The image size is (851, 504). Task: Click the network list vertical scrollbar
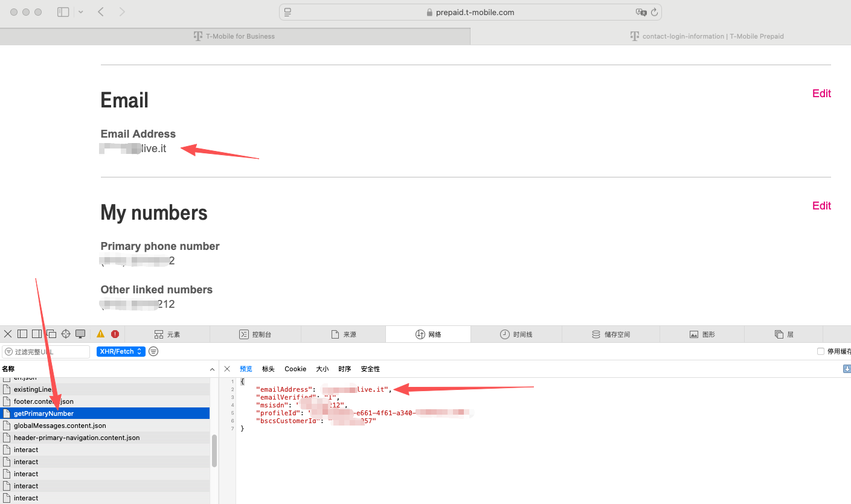pyautogui.click(x=214, y=451)
